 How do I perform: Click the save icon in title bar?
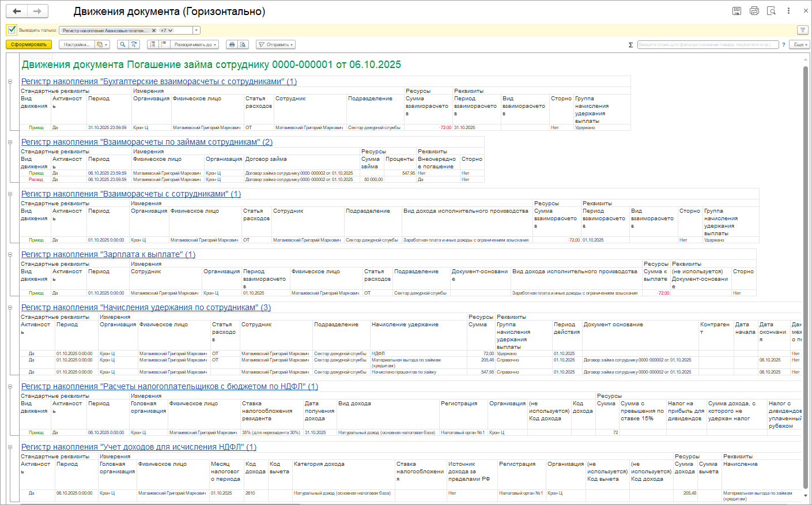click(x=737, y=11)
